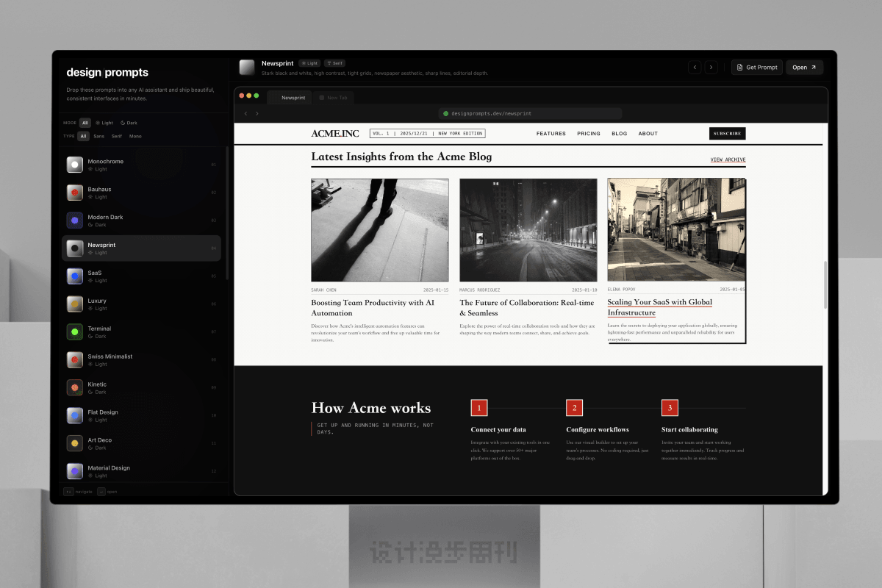Choose the Bauhaus red icon
The image size is (882, 588).
click(x=74, y=193)
